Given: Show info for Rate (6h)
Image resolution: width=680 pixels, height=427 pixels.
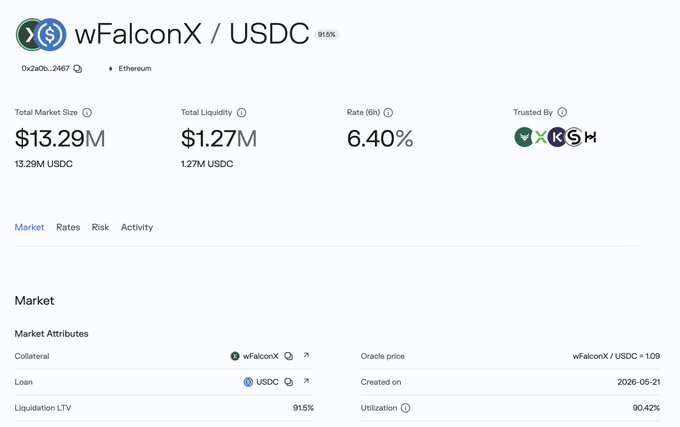Looking at the screenshot, I should click(388, 113).
